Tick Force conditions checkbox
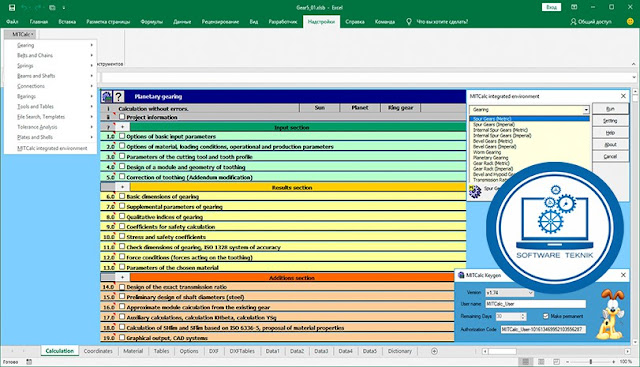The height and width of the screenshot is (367, 640). (122, 257)
